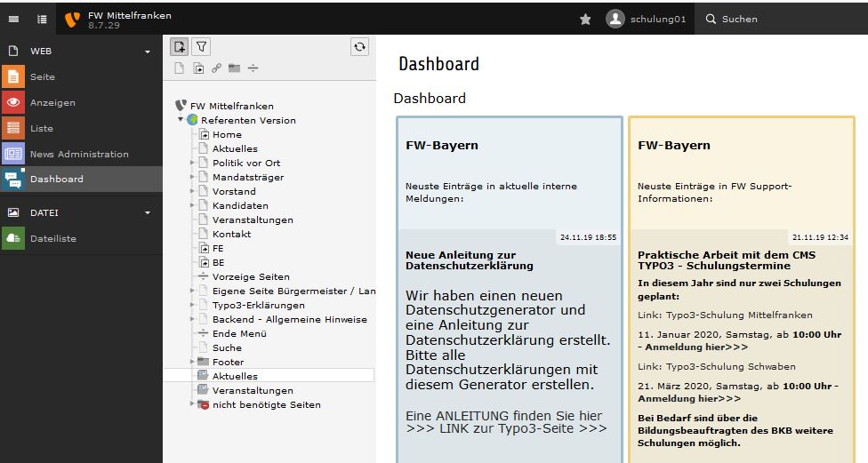Open the Liste module
This screenshot has height=463, width=868.
coord(82,128)
